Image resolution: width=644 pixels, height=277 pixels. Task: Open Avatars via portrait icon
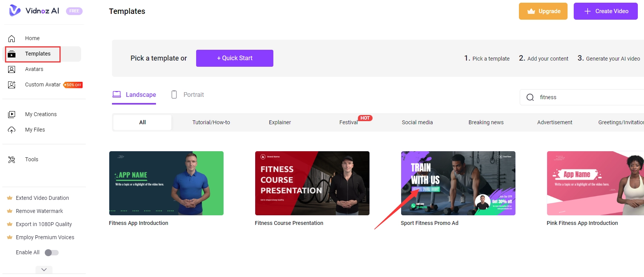(x=12, y=69)
